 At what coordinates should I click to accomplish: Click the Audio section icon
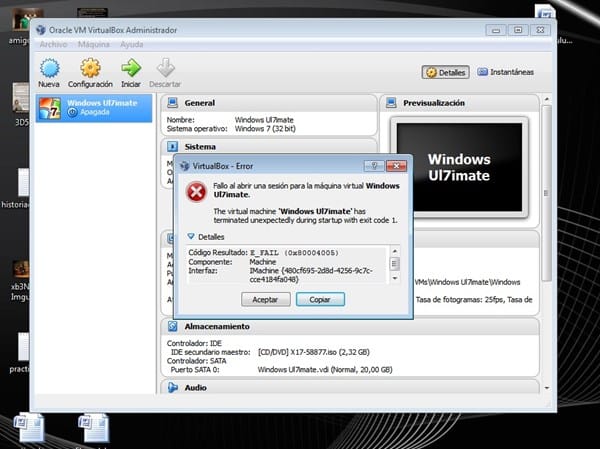(173, 387)
